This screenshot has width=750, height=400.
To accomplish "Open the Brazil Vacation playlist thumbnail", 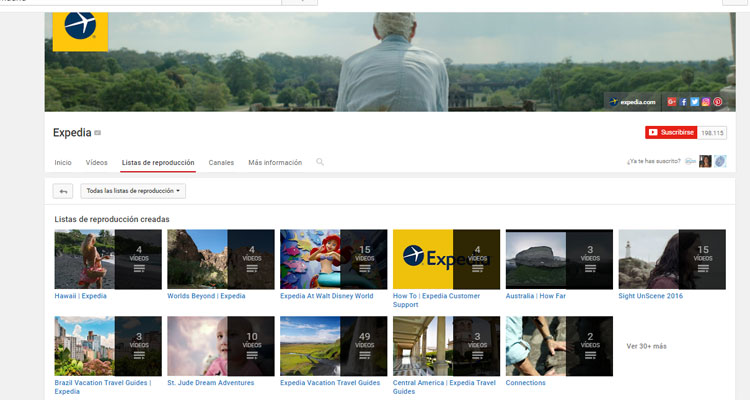I will [108, 346].
